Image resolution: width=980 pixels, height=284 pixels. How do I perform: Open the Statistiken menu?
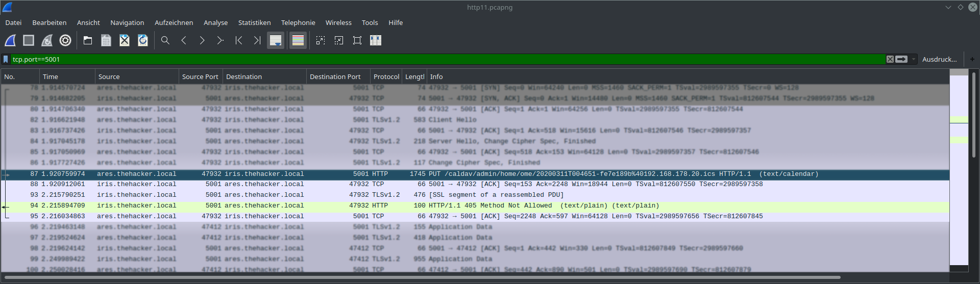[254, 22]
